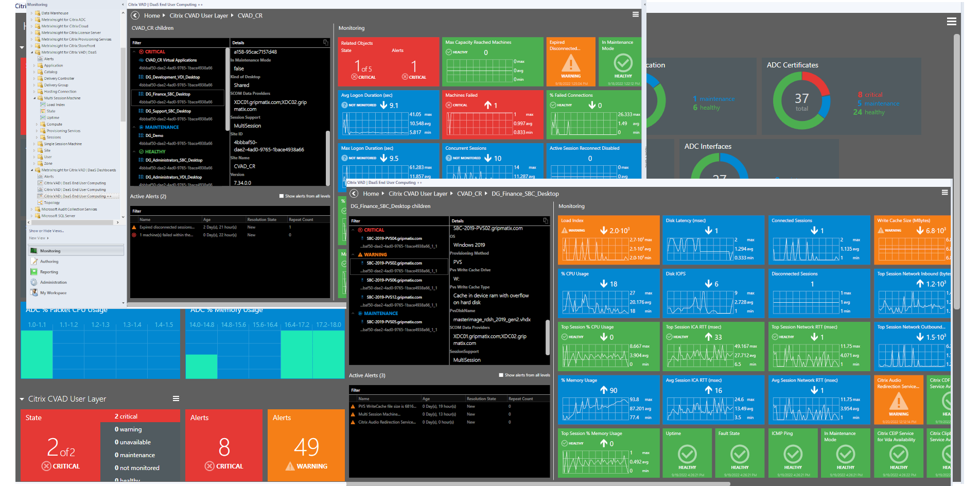Expand the Data Warehouse tree node
This screenshot has height=486, width=980.
[31, 13]
